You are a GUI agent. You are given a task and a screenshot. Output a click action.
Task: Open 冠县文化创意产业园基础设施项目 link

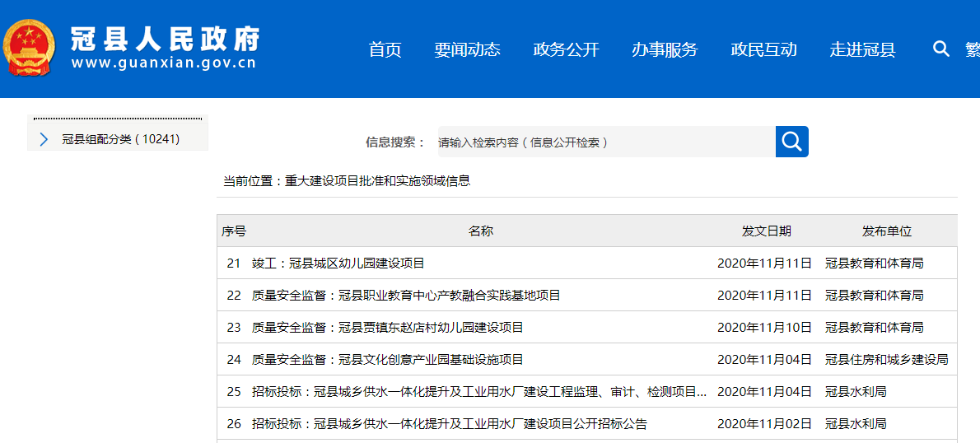(387, 360)
